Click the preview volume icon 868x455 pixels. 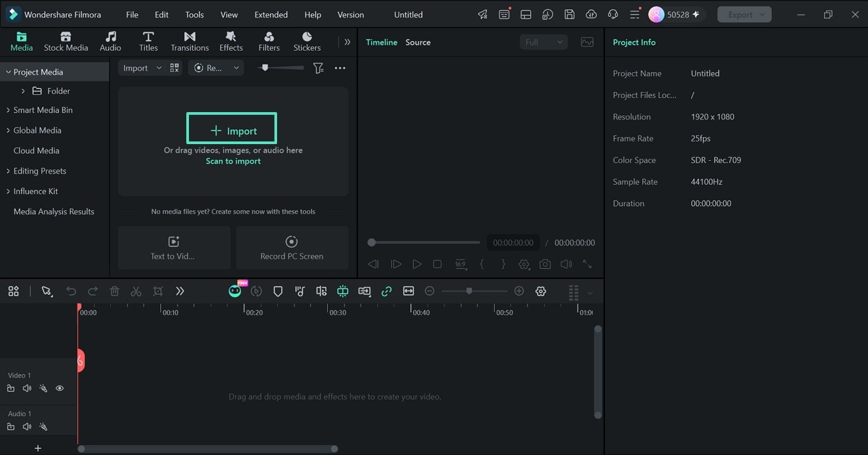(566, 264)
